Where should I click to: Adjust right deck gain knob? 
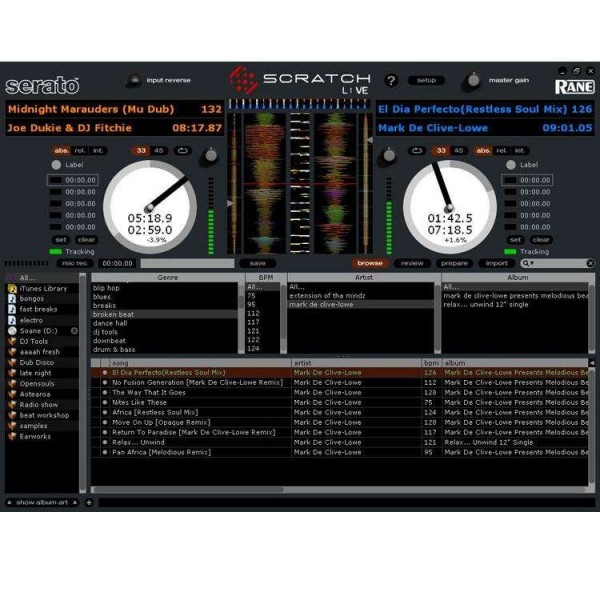389,155
